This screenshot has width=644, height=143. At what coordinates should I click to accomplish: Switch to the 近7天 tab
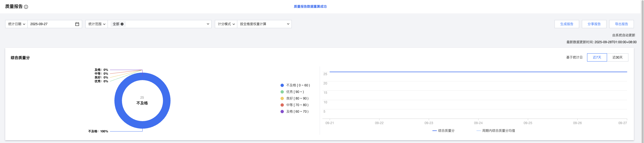pyautogui.click(x=597, y=57)
